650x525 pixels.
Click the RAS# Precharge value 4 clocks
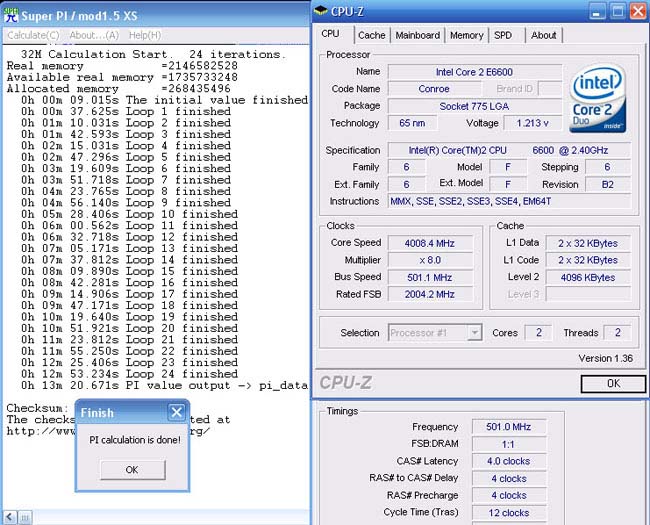pyautogui.click(x=509, y=496)
